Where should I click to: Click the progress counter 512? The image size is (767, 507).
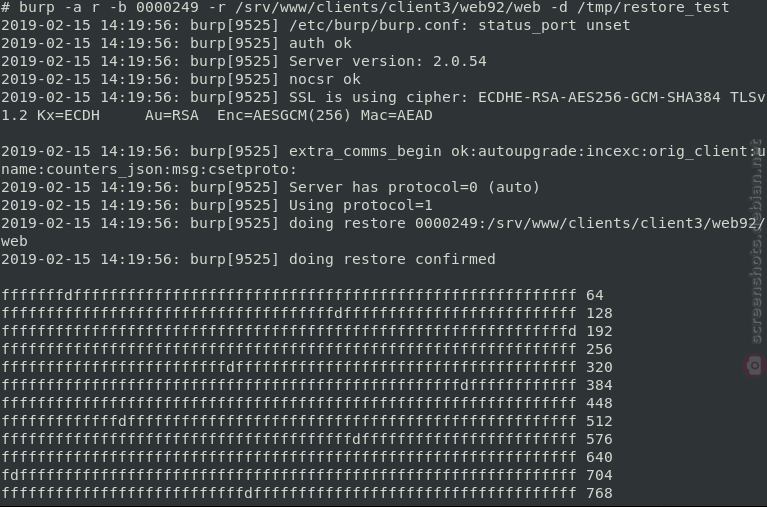pos(599,421)
